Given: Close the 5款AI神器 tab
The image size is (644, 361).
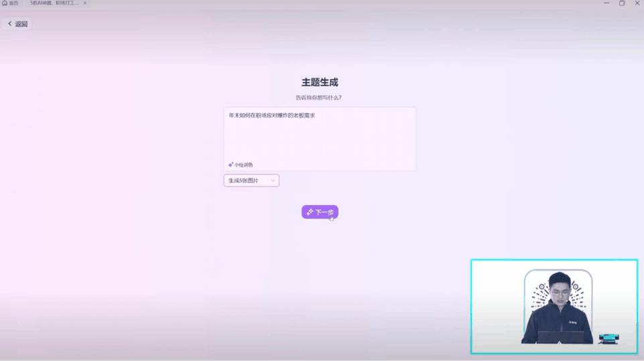Looking at the screenshot, I should [x=85, y=3].
